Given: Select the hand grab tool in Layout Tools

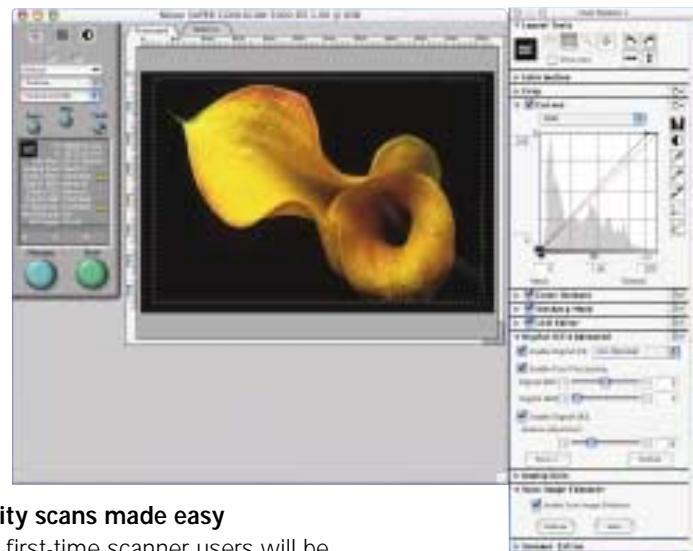Looking at the screenshot, I should (606, 42).
